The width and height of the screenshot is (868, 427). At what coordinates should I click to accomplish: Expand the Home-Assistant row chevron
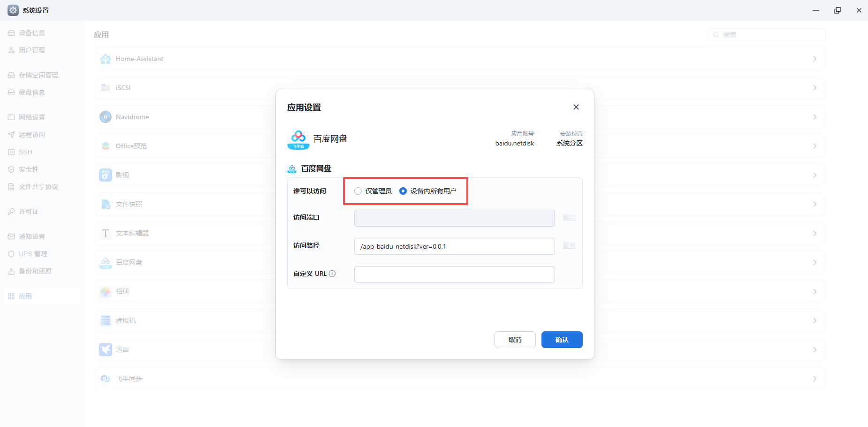pos(815,59)
